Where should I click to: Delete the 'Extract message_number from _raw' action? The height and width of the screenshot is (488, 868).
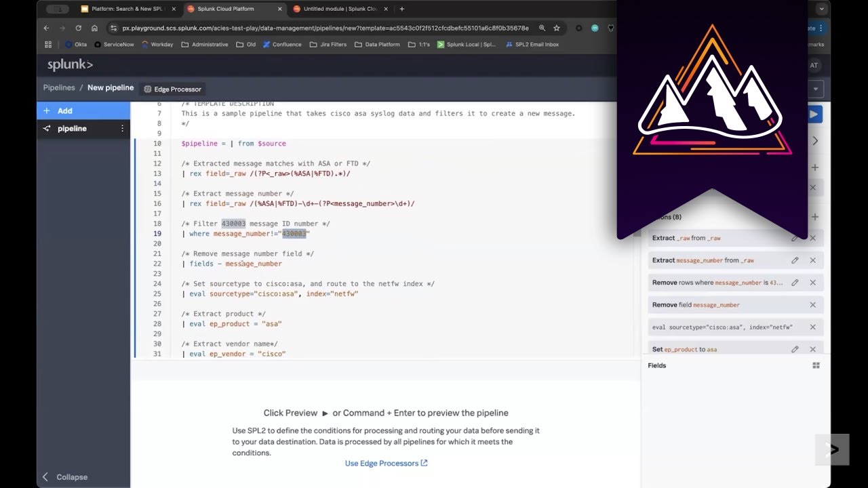(x=812, y=260)
